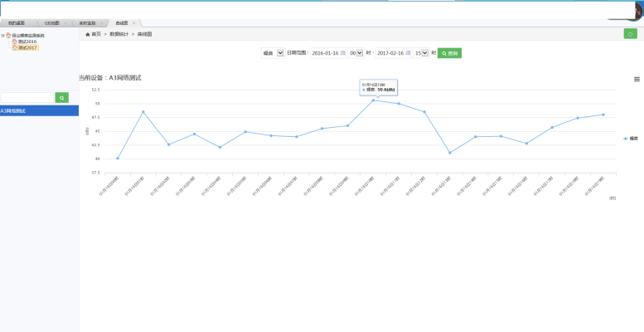Collapse the root tree node expander
This screenshot has width=644, height=332.
click(2, 36)
